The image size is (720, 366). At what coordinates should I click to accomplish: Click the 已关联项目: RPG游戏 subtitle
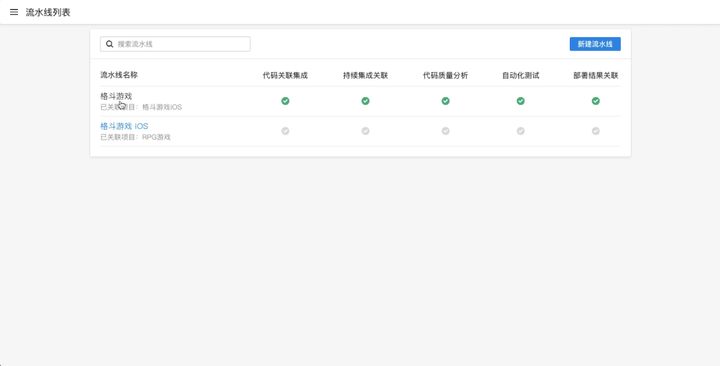point(135,137)
